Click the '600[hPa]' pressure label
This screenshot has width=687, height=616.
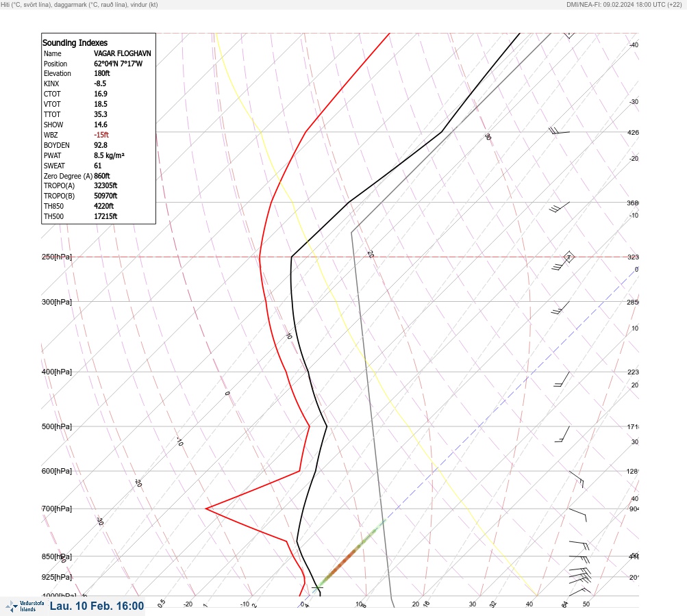click(x=57, y=471)
